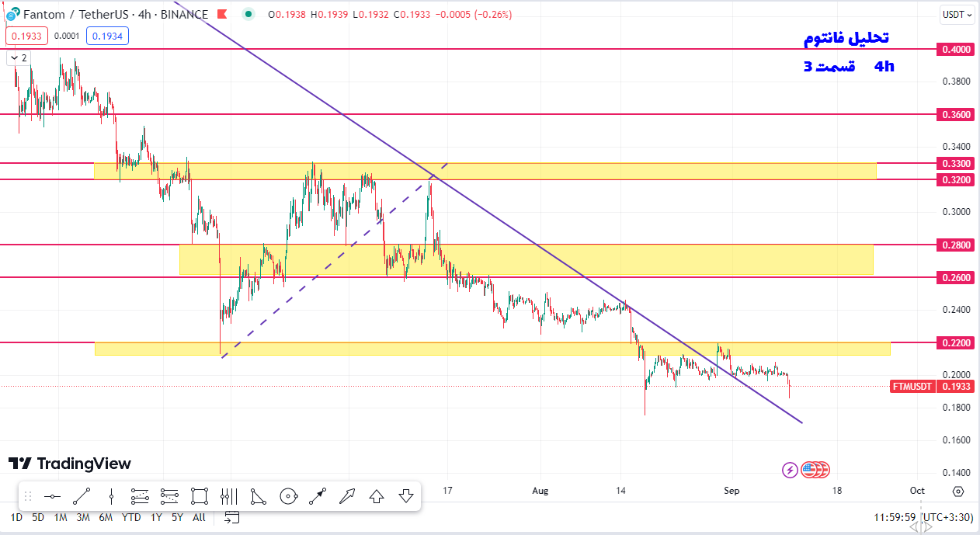Click the Go to date calendar icon
This screenshot has width=980, height=535.
tap(231, 517)
